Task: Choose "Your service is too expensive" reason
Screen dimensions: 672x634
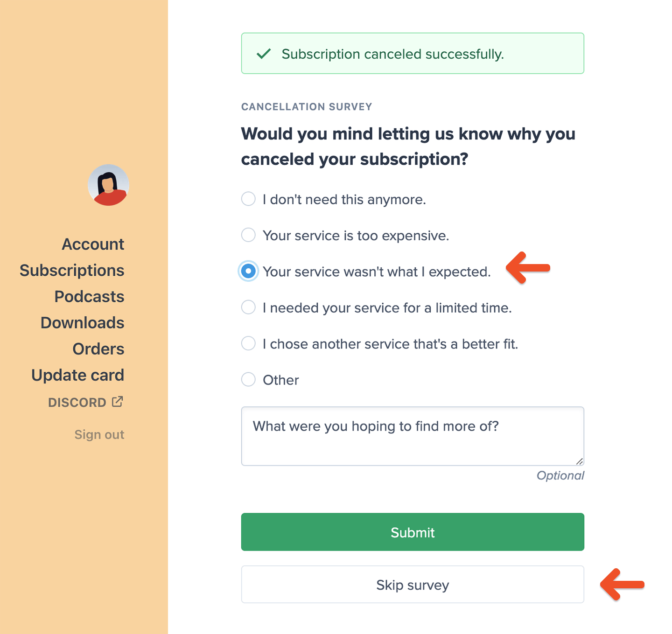Action: (248, 235)
